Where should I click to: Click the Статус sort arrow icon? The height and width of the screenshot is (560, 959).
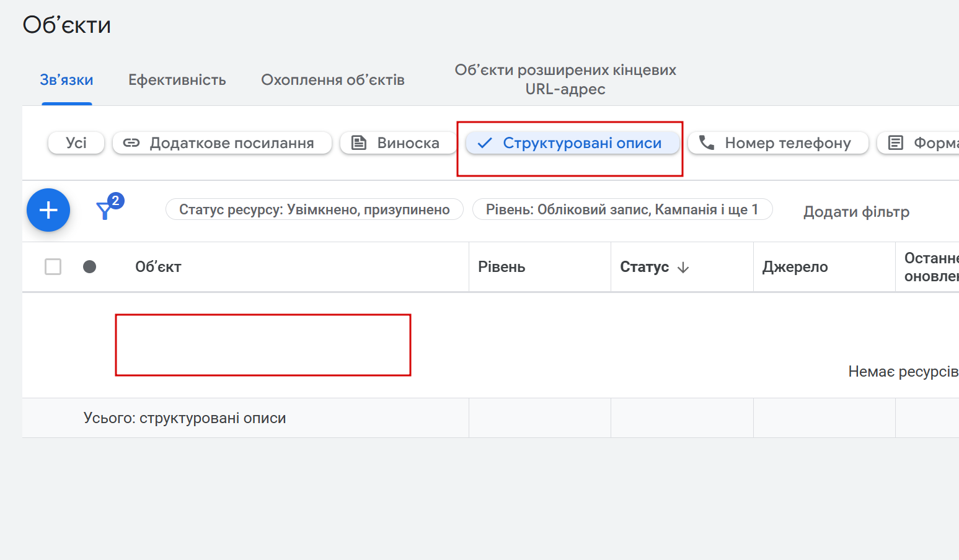click(x=683, y=268)
